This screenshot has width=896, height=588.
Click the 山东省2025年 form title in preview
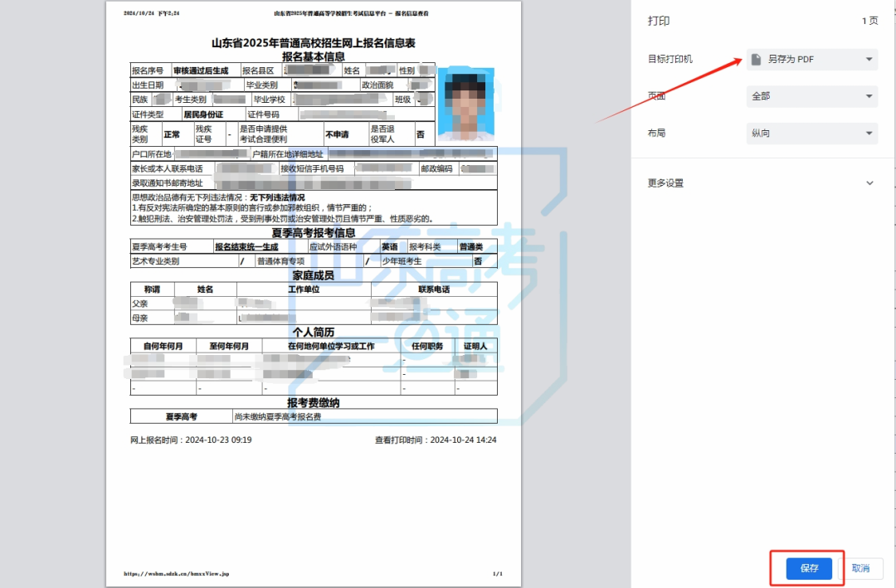tap(313, 43)
